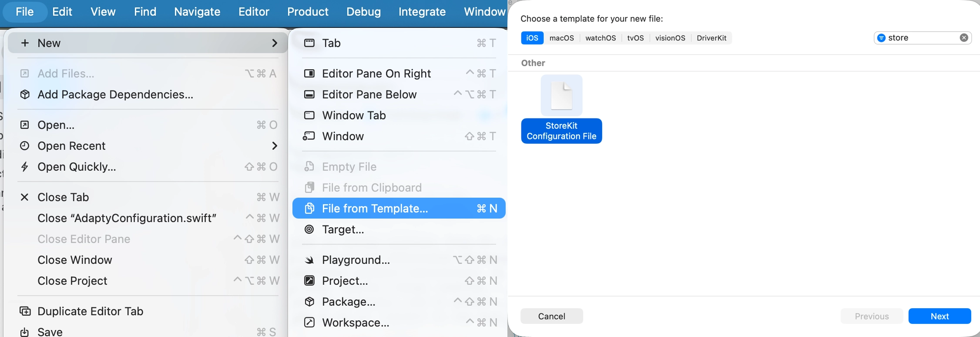This screenshot has width=980, height=337.
Task: Click the StoreKit Configuration File template icon
Action: point(561,95)
